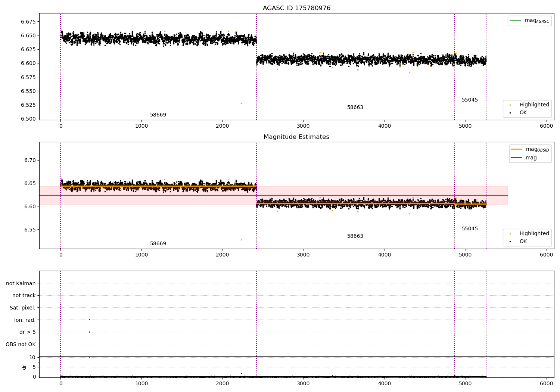Click the 10 tick on the dr axis

point(32,357)
